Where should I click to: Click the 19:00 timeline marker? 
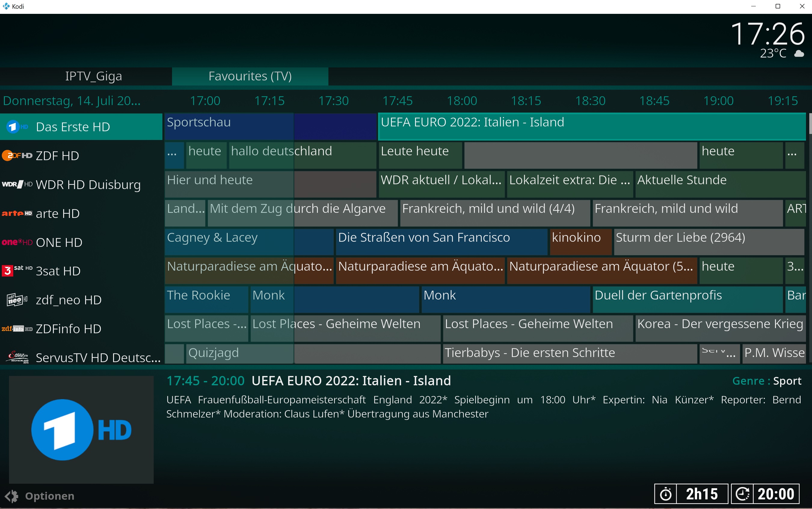click(x=718, y=101)
